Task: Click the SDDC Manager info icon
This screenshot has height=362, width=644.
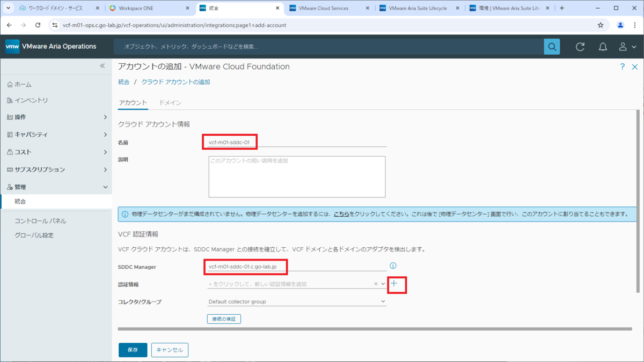Action: pyautogui.click(x=393, y=265)
